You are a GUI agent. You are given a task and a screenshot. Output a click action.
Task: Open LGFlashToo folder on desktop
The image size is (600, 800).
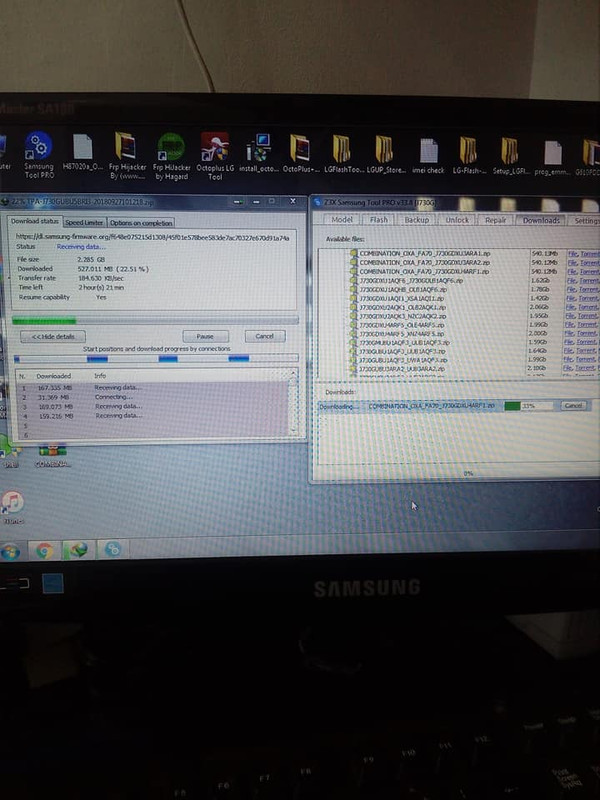tap(343, 154)
